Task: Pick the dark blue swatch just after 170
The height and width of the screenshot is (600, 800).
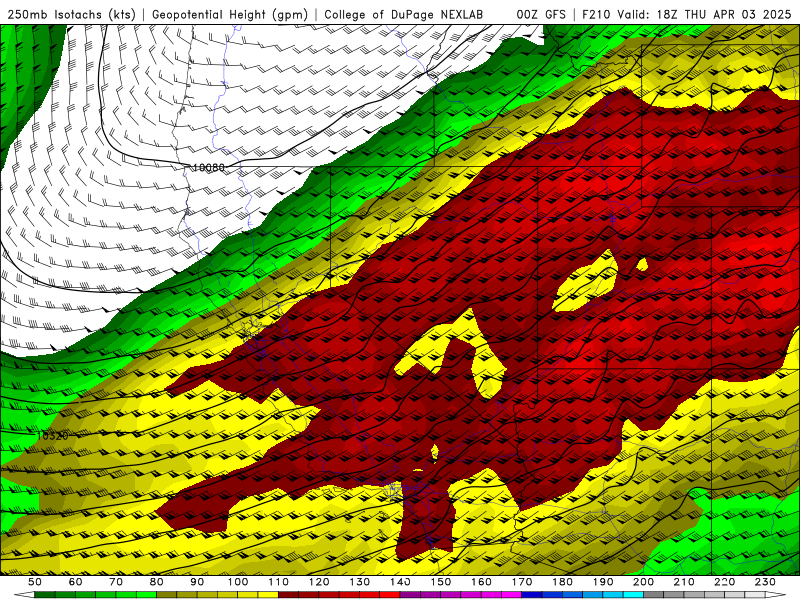Action: [532, 595]
